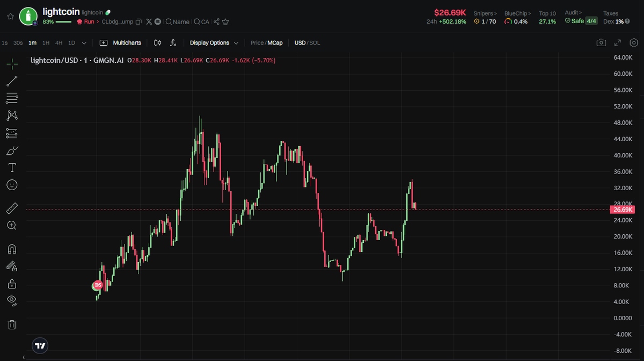Click the 26.69K current price label
Viewport: 644px width, 361px height.
[x=622, y=210]
